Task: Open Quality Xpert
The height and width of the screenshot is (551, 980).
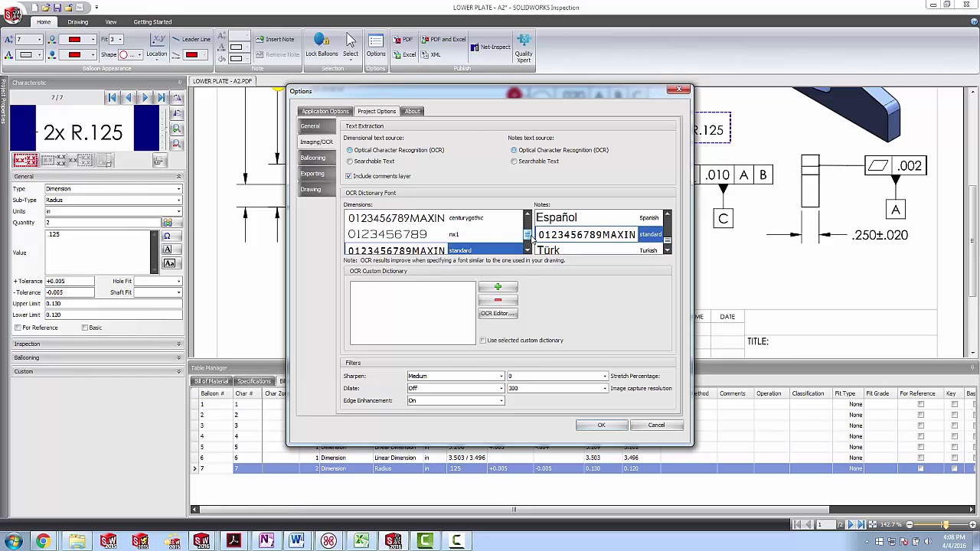Action: point(524,47)
